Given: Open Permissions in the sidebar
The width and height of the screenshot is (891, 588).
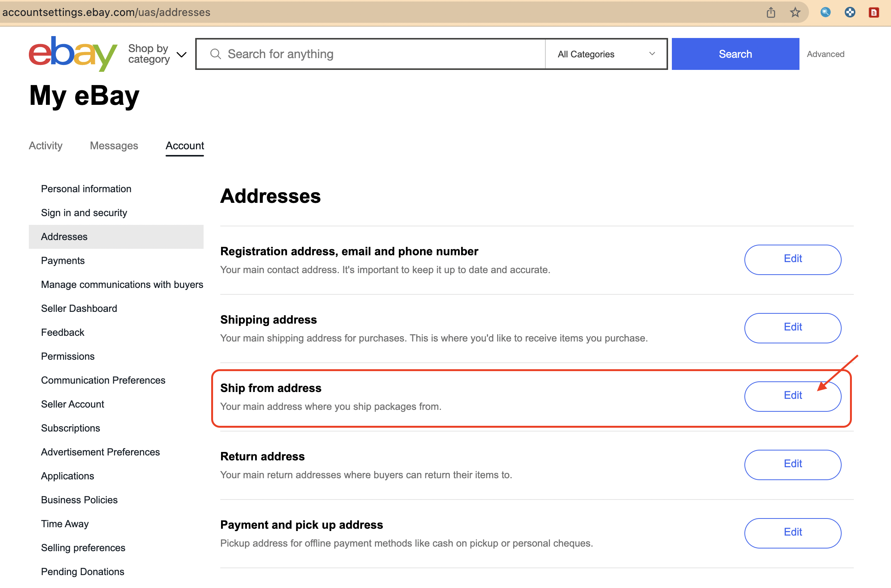Looking at the screenshot, I should point(68,356).
